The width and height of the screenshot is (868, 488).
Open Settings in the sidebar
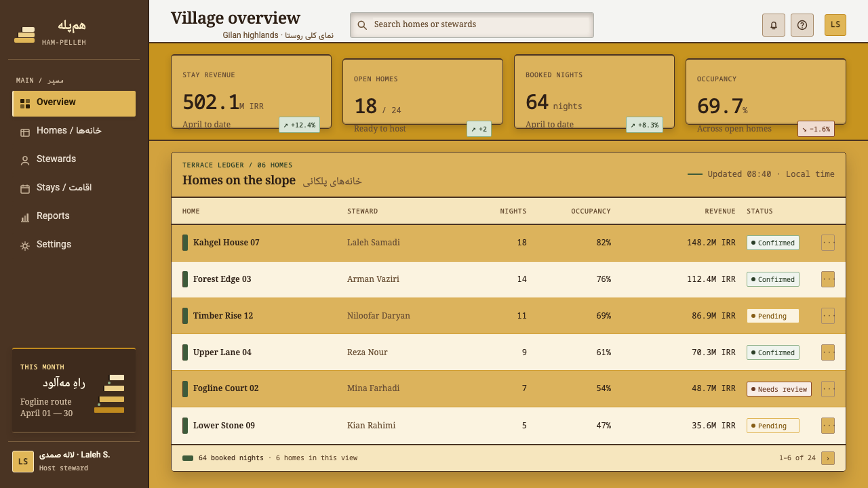[74, 246]
